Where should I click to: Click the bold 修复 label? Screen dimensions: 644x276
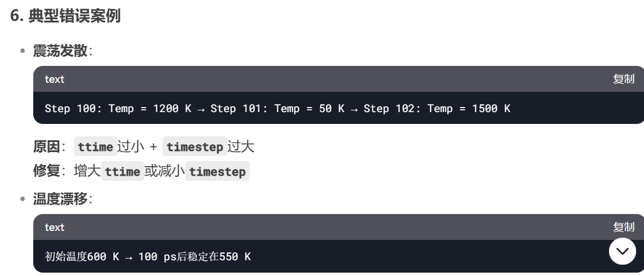[46, 171]
